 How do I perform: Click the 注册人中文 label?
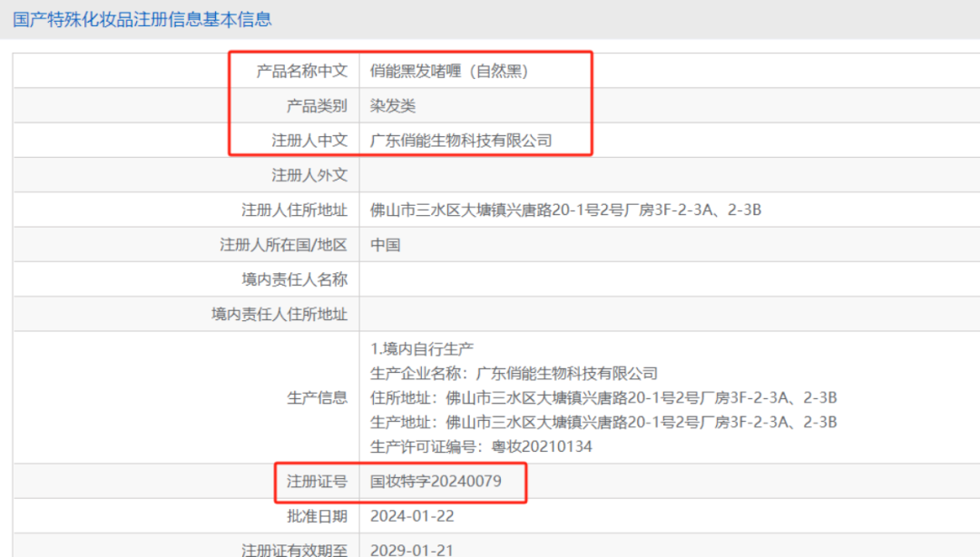coord(309,141)
